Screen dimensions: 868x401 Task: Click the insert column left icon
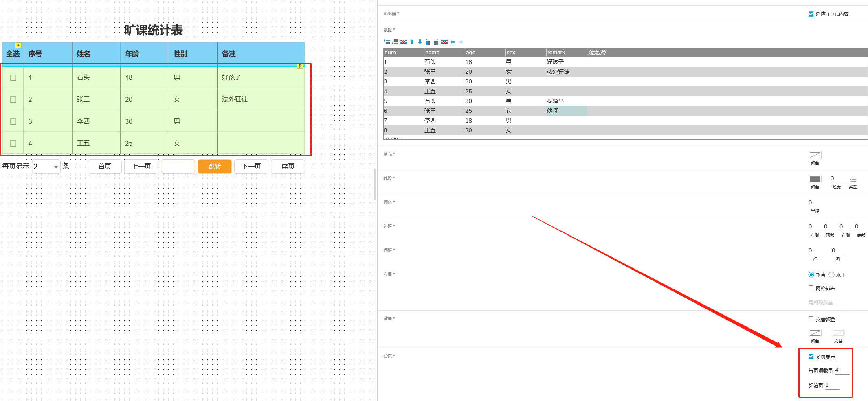(x=428, y=42)
